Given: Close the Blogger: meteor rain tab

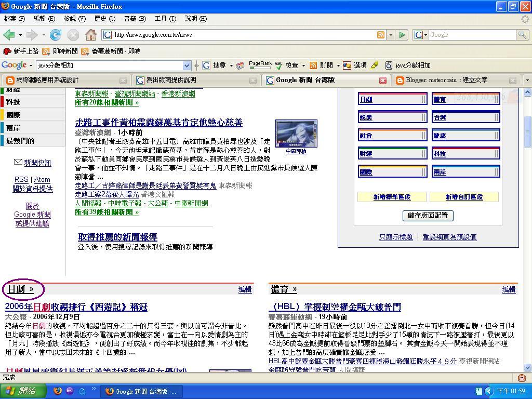Looking at the screenshot, I should tap(513, 81).
